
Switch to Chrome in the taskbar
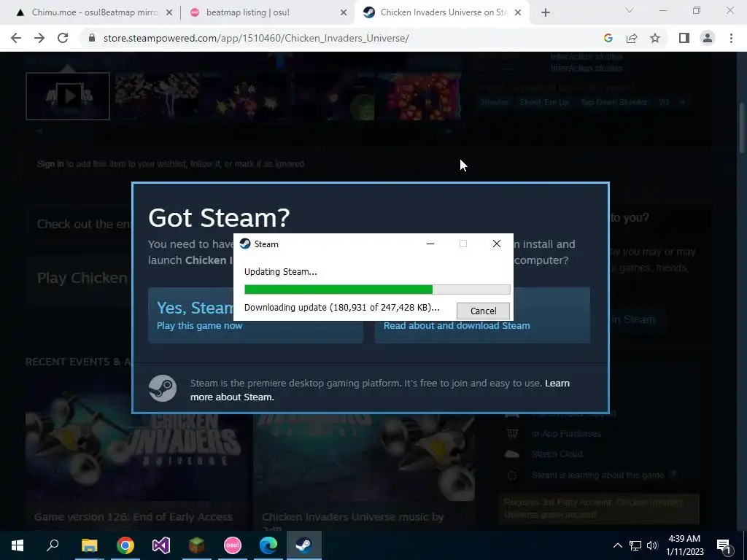click(x=125, y=545)
